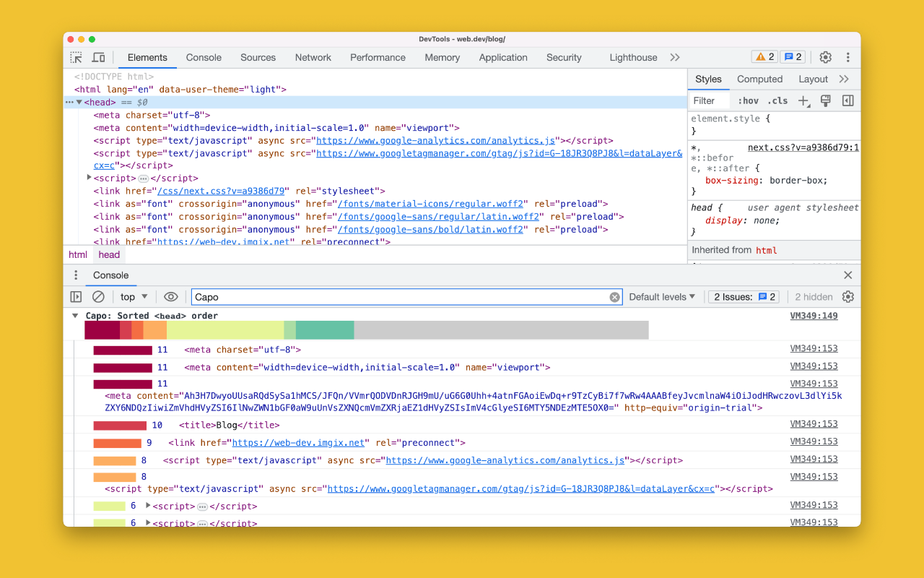Open the Default levels dropdown
The width and height of the screenshot is (924, 578).
click(x=662, y=297)
